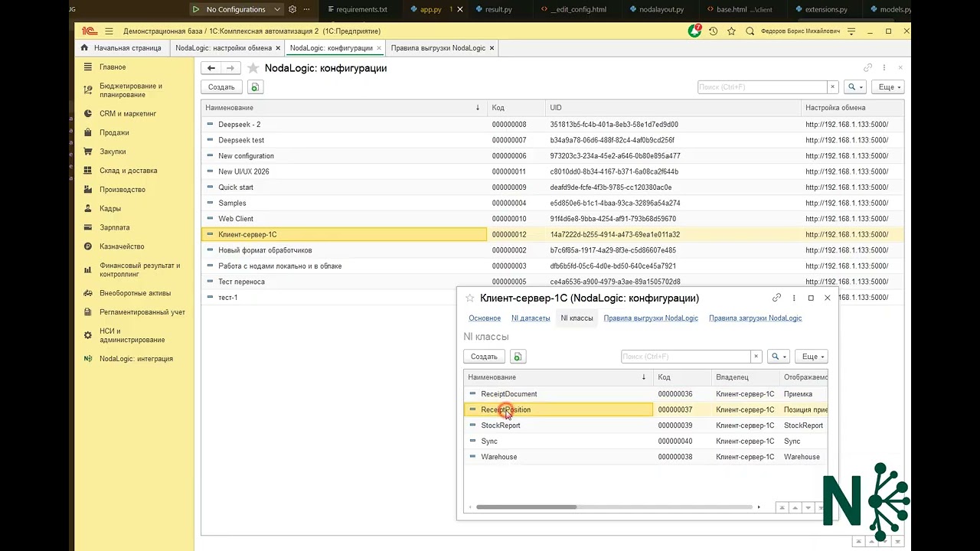This screenshot has height=551, width=980.
Task: Open the requirements.txt editor tab
Action: (x=362, y=9)
